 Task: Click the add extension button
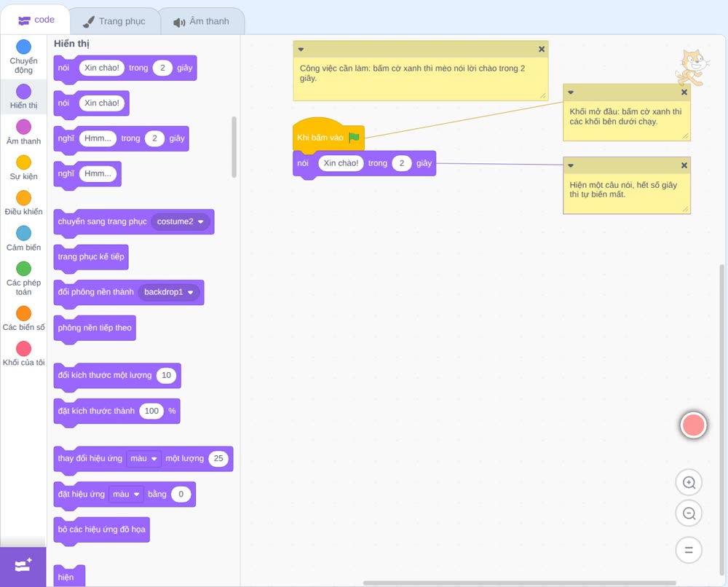[23, 566]
